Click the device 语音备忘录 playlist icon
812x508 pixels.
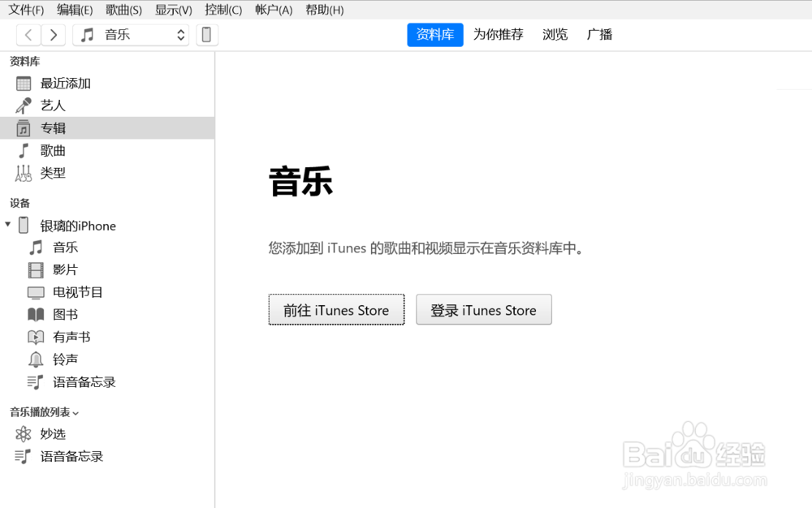pos(35,382)
